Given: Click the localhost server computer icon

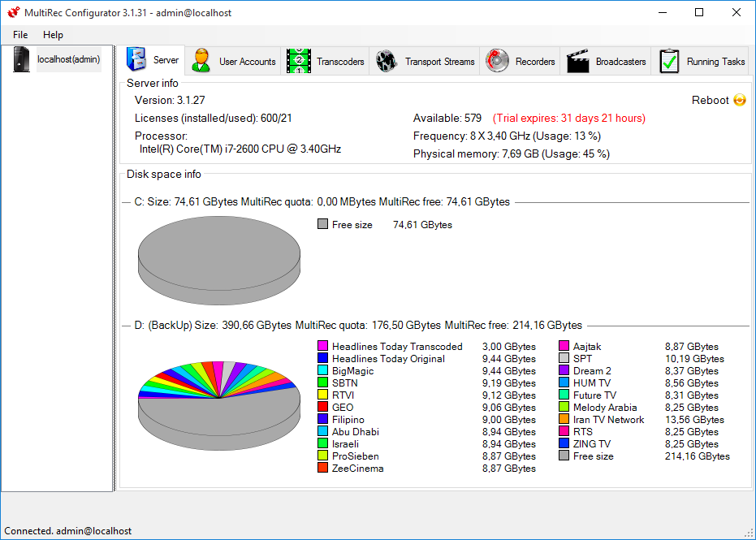Looking at the screenshot, I should 21,59.
